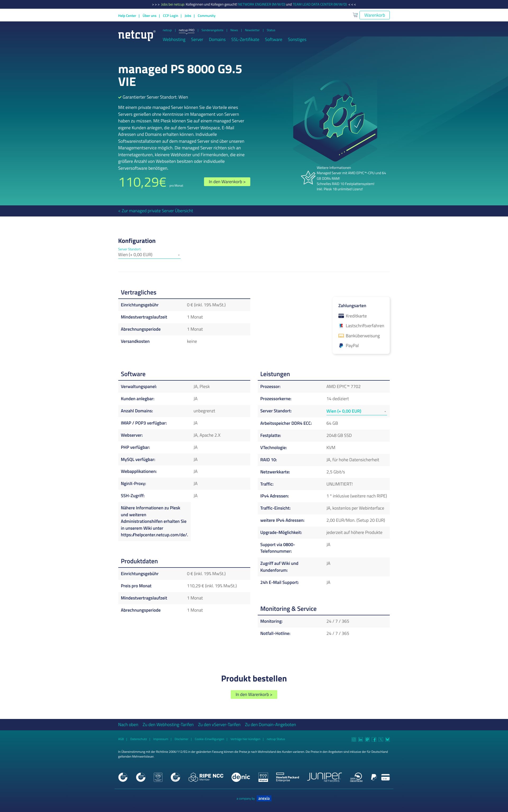Open netcup's Instagram page
Screen dimensions: 508x812
(353, 740)
